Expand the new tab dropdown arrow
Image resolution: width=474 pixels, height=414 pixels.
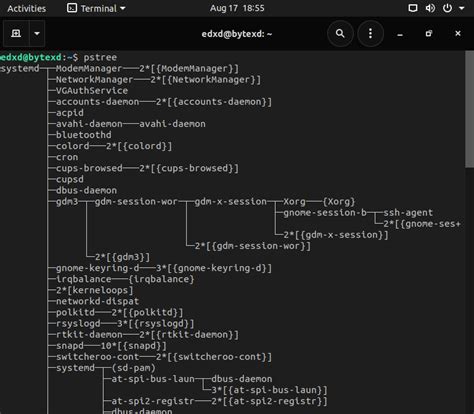click(37, 33)
